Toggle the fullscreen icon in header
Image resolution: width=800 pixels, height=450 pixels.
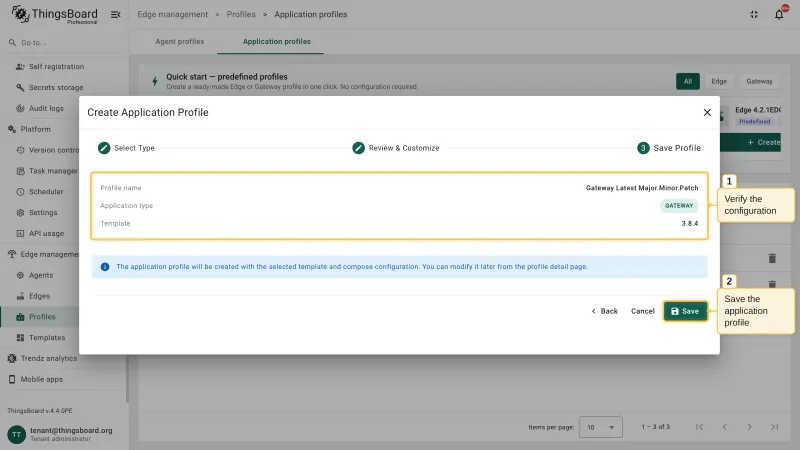(754, 14)
